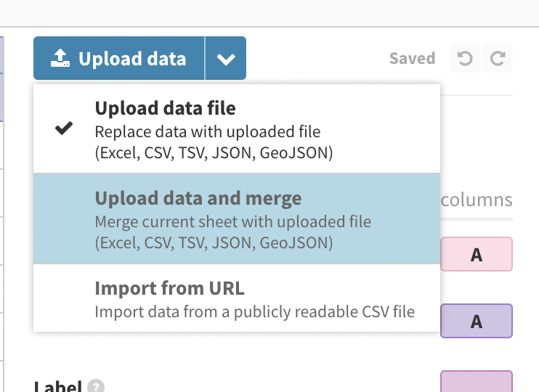Viewport: 539px width, 392px height.
Task: Click the Excel, CSV, TSV formats text under merge
Action: coord(214,242)
